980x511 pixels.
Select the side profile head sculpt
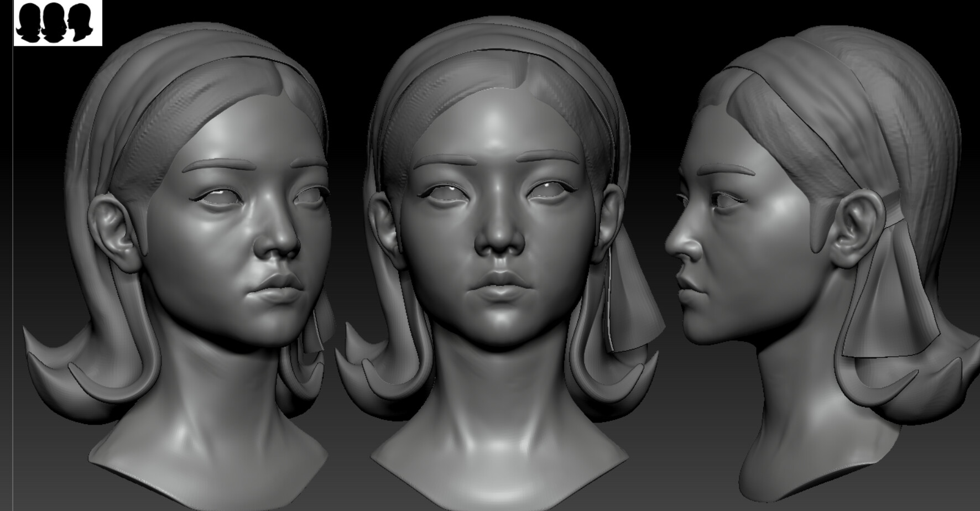tap(821, 263)
